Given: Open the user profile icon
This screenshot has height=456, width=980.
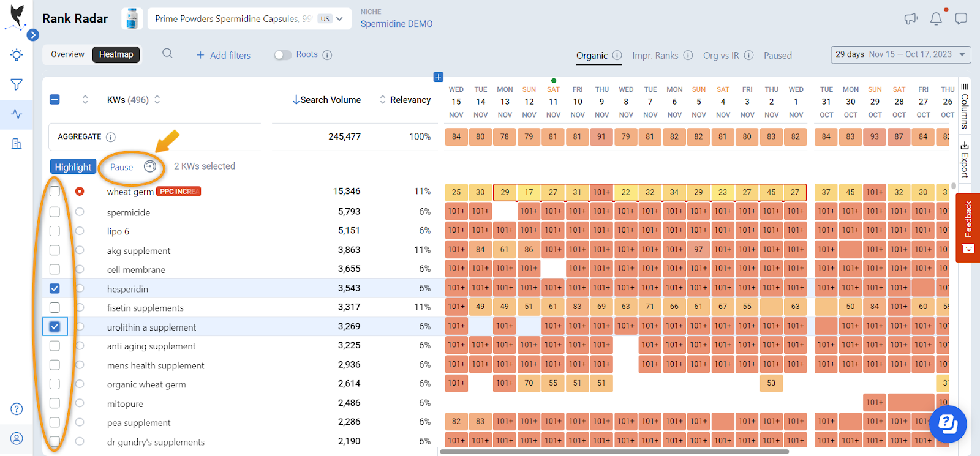Looking at the screenshot, I should pos(17,438).
